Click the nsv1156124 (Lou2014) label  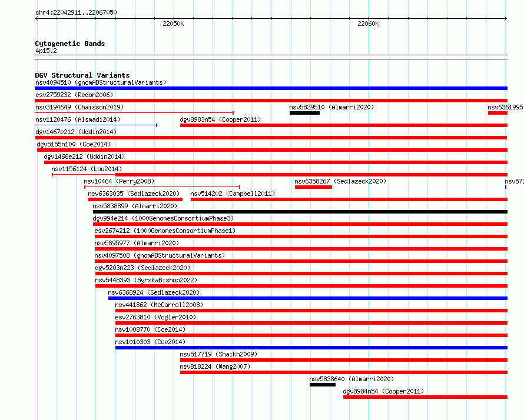[87, 169]
